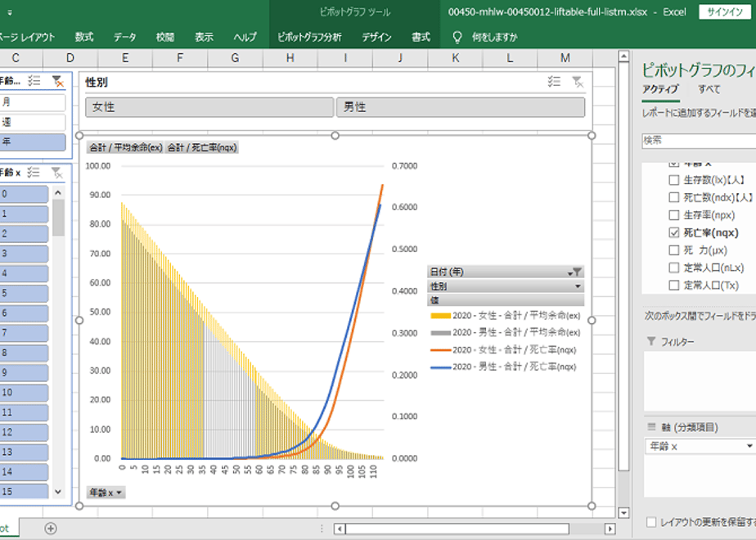756x540 pixels.
Task: Click the サインイン button
Action: click(x=726, y=11)
